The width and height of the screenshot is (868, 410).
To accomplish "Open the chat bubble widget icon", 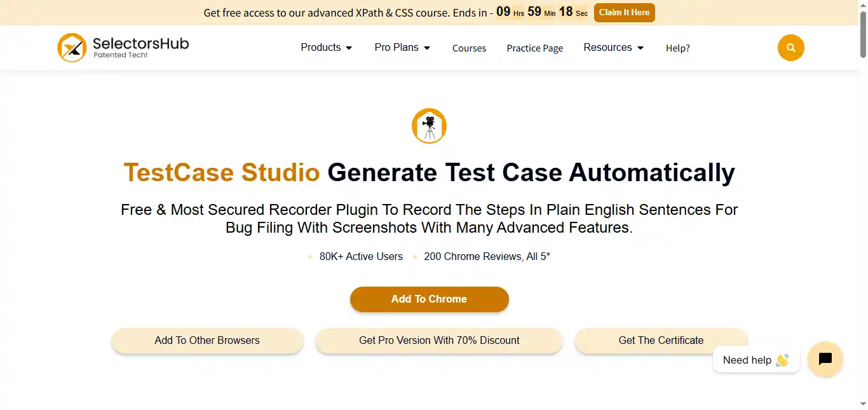I will 825,359.
